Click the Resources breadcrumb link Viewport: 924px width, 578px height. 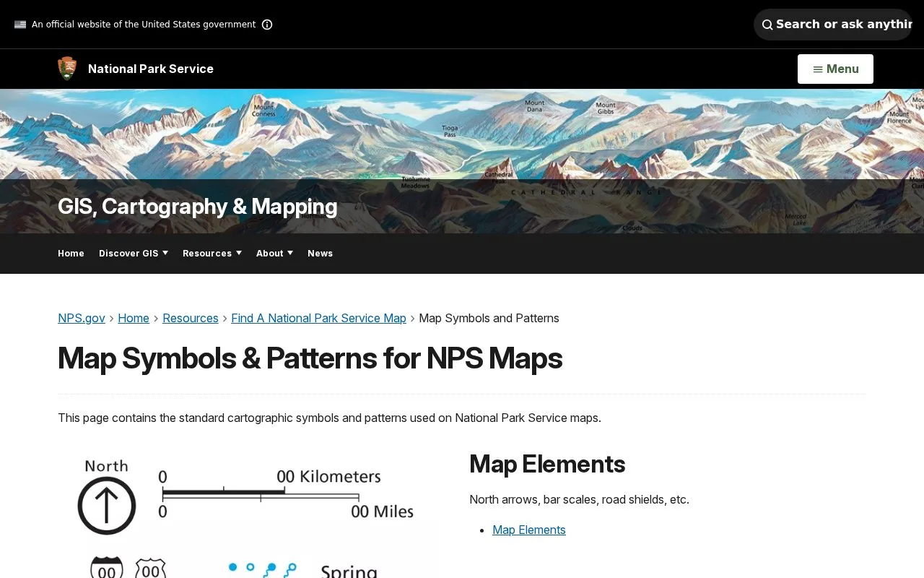[x=191, y=318]
